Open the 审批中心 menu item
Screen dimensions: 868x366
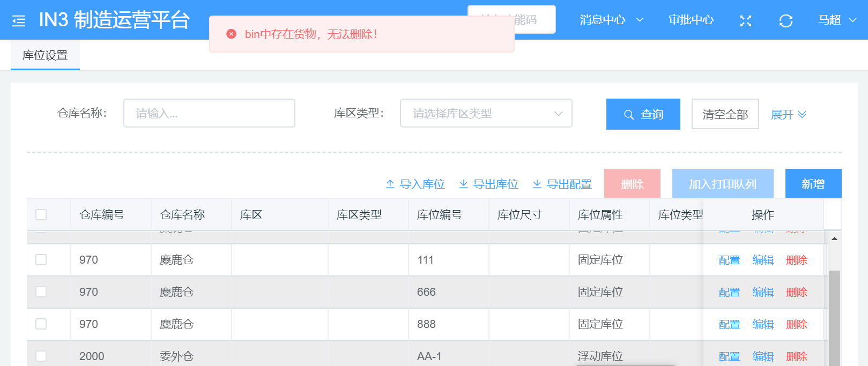coord(691,20)
